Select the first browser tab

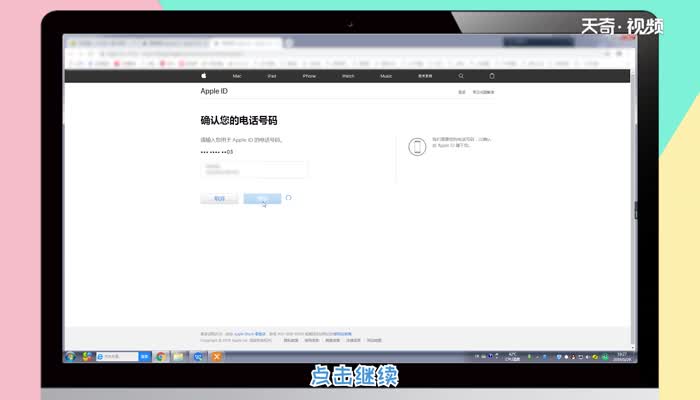click(101, 43)
